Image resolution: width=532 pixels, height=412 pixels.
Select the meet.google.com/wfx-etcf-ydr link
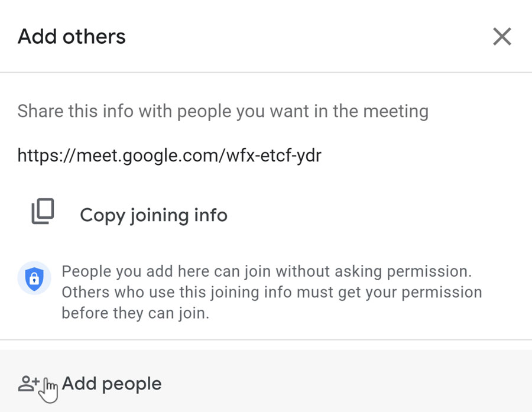(170, 155)
